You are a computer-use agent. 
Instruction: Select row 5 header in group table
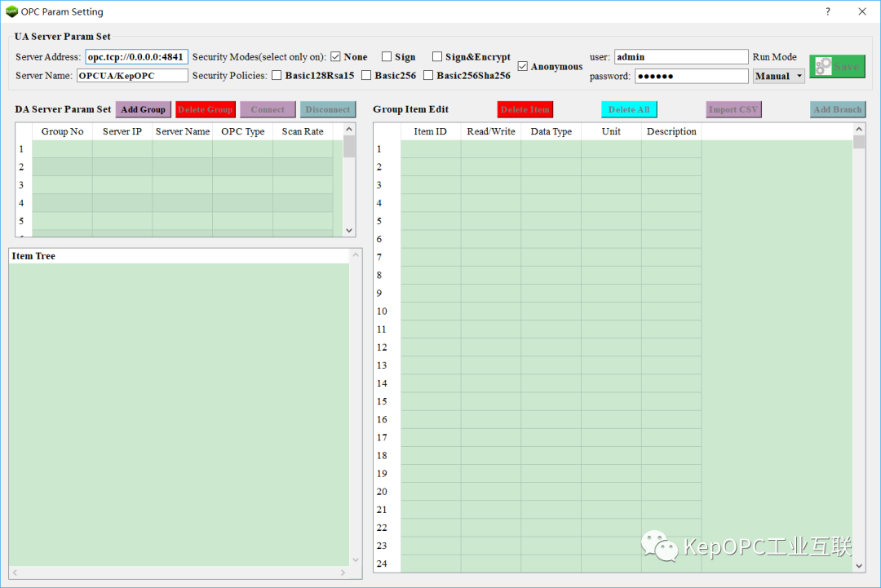[x=24, y=221]
